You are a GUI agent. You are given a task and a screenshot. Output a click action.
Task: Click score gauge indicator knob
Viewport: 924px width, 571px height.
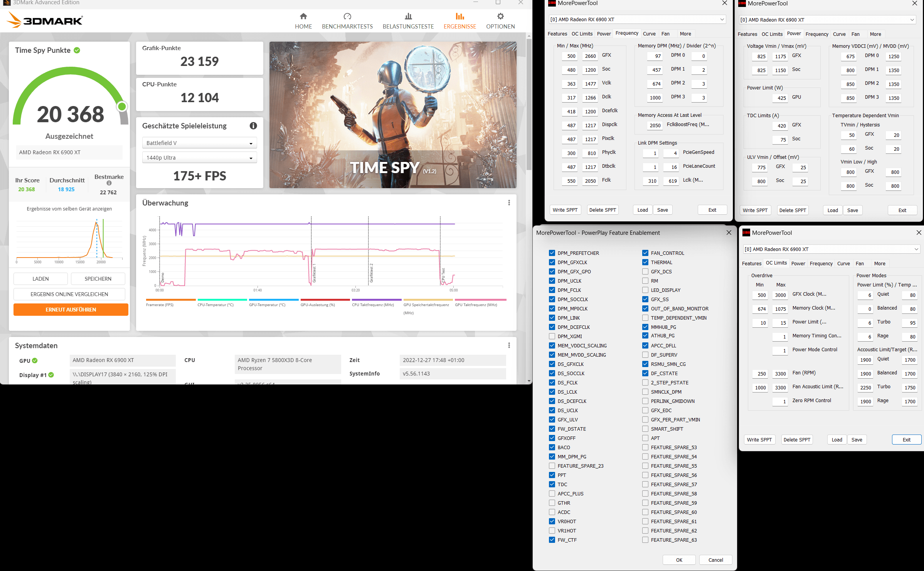coord(122,106)
